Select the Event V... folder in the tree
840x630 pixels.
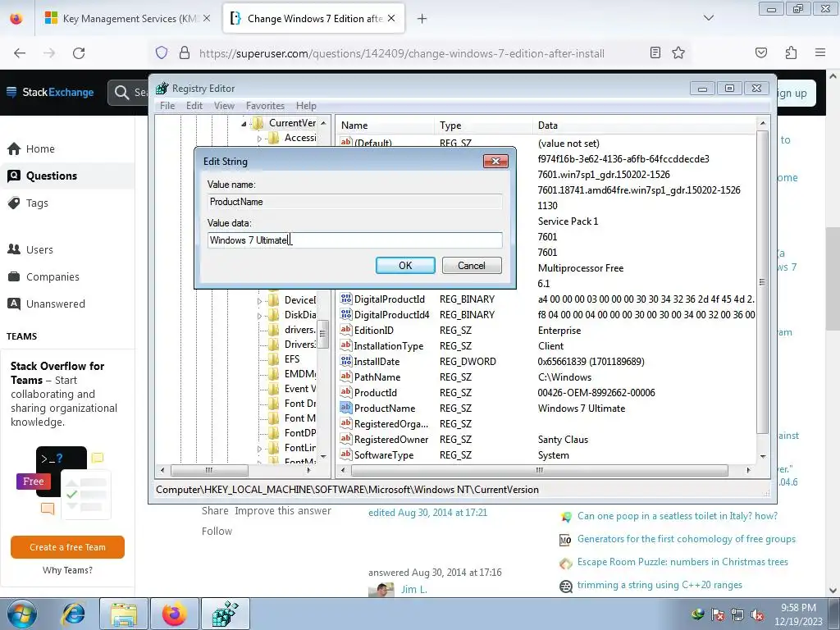[x=300, y=388]
